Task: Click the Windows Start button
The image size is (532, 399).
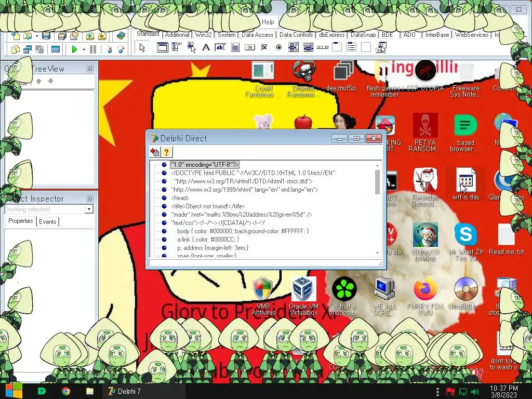Action: [x=14, y=391]
